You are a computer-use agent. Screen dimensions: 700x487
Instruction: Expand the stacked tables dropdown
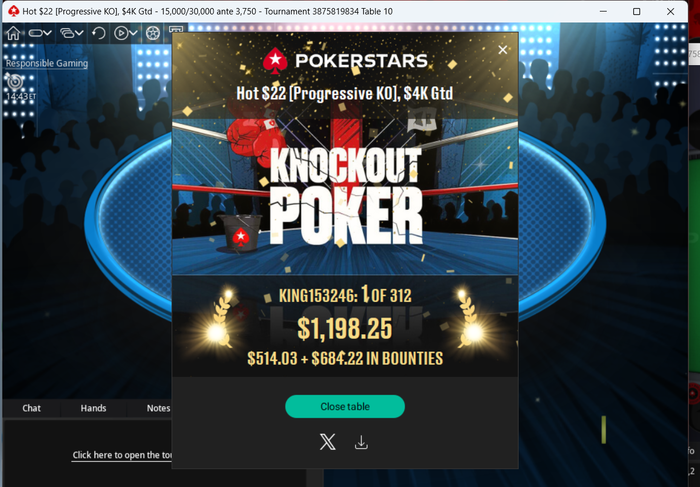[x=71, y=33]
